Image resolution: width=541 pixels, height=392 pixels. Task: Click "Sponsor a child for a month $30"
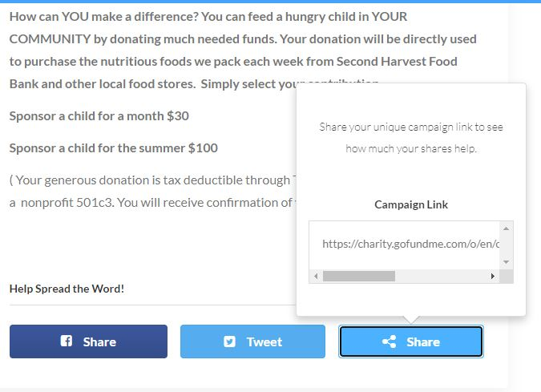99,116
